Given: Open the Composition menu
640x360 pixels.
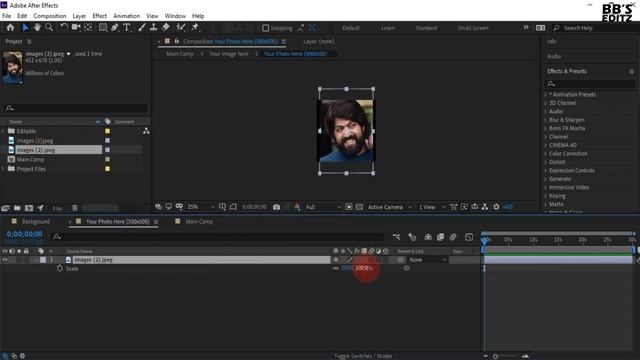Looking at the screenshot, I should pos(49,16).
